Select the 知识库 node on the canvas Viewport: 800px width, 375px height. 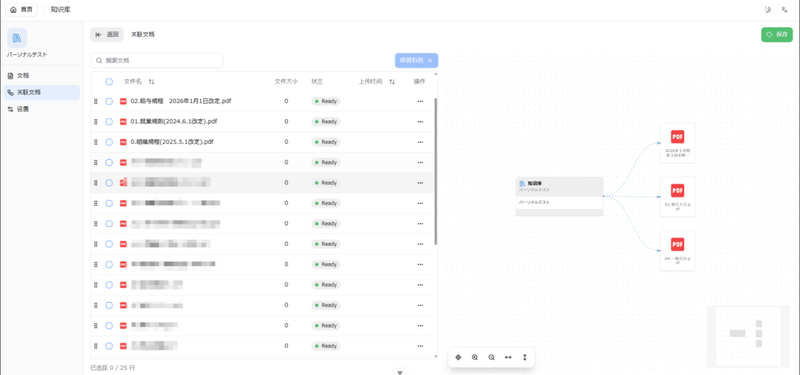point(559,196)
